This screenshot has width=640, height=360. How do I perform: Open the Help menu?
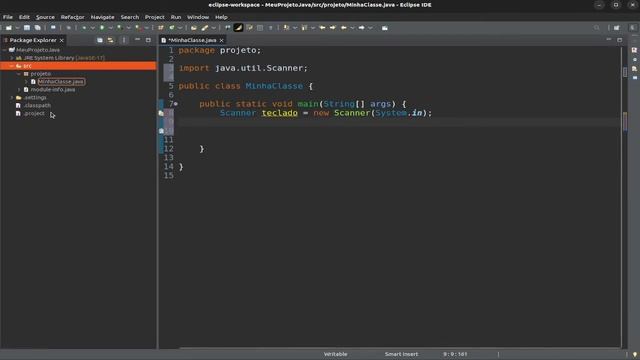[x=221, y=17]
